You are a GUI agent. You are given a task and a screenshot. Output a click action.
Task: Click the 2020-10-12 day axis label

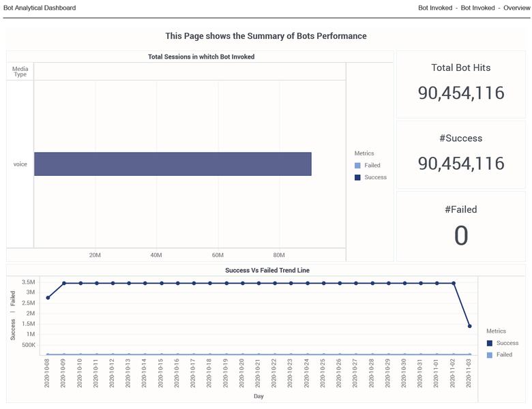[x=112, y=374]
